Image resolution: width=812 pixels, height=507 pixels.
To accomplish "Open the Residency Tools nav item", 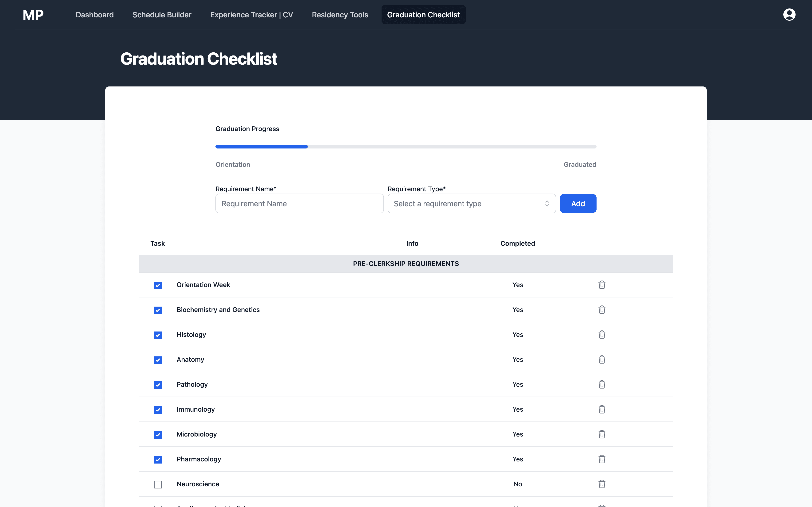I will coord(340,15).
